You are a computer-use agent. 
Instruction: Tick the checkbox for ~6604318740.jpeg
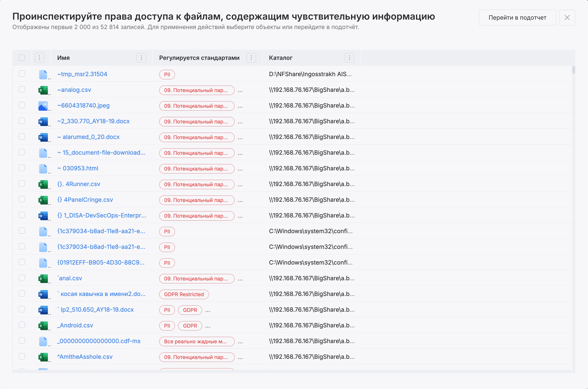22,105
